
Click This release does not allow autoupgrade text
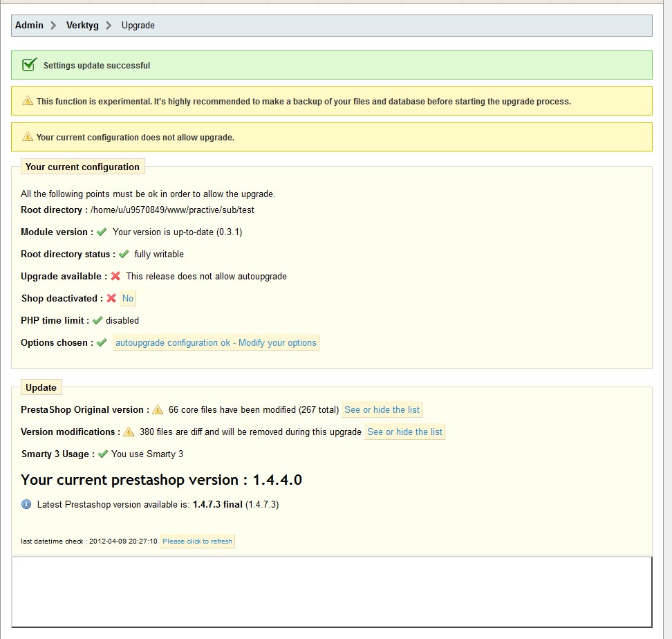(x=207, y=277)
